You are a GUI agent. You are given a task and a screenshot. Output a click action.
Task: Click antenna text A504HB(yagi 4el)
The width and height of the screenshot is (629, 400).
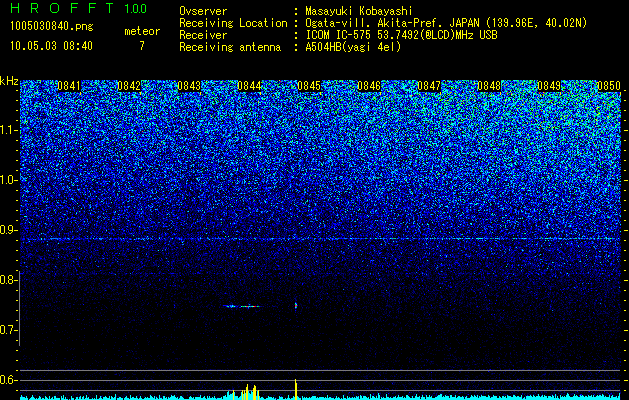353,47
